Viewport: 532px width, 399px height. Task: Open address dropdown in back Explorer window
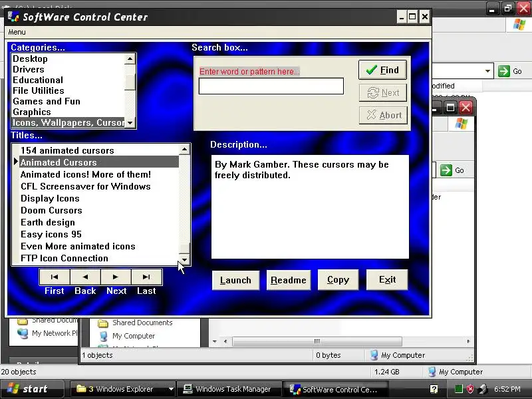pyautogui.click(x=487, y=71)
